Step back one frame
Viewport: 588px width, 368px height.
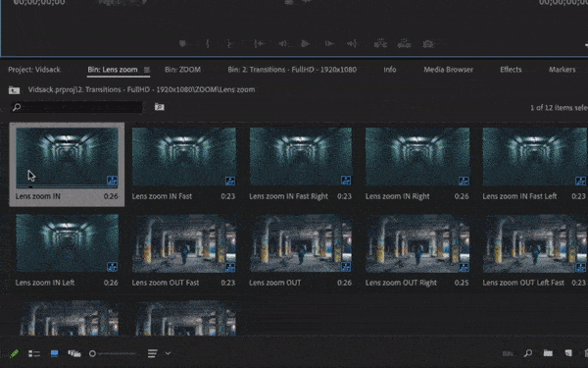point(283,44)
